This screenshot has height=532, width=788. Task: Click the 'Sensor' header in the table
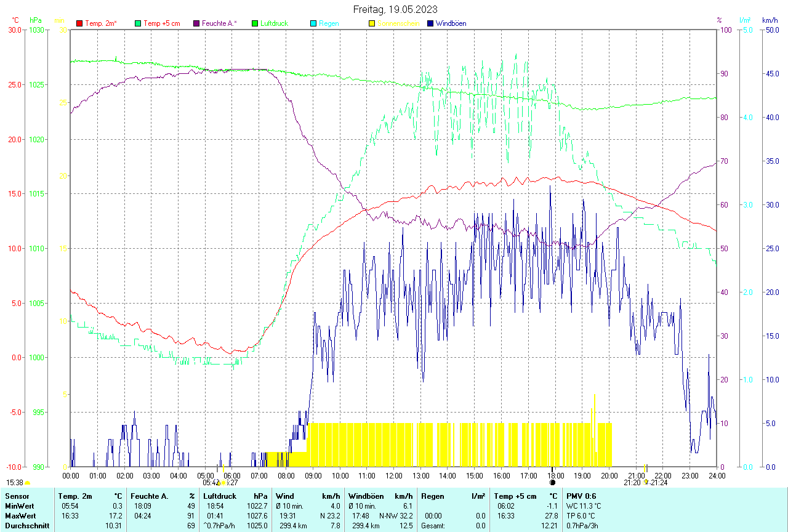(x=16, y=496)
